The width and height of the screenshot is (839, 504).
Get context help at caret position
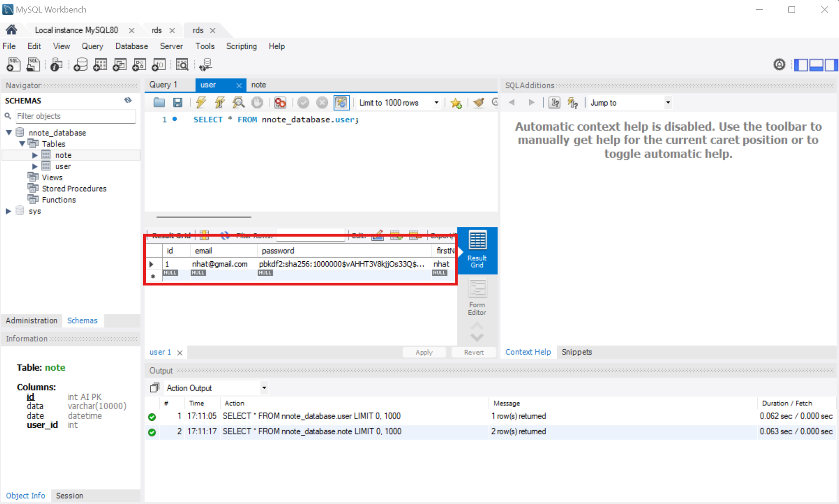pyautogui.click(x=554, y=102)
